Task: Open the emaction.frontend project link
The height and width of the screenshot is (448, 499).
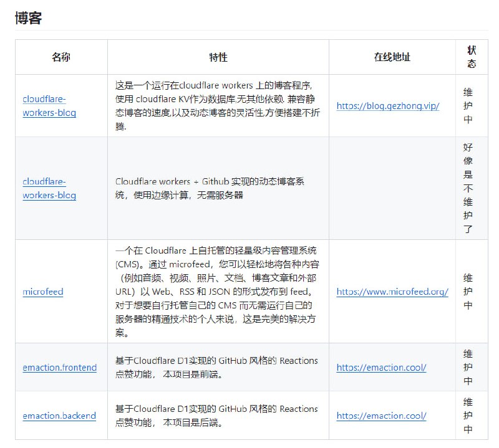Action: click(x=59, y=368)
